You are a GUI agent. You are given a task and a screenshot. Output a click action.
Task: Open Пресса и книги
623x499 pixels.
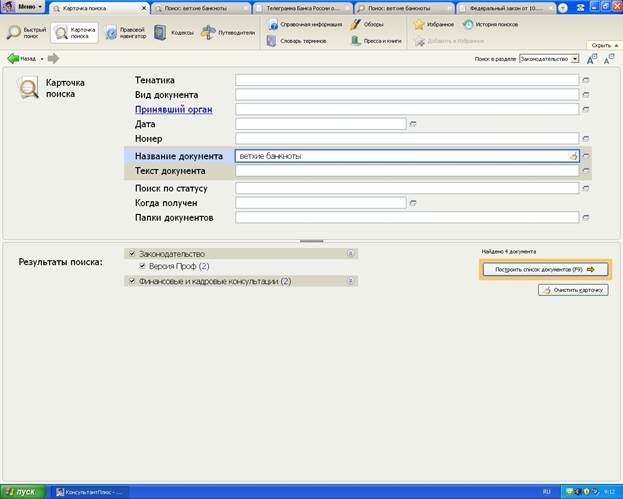pos(376,41)
